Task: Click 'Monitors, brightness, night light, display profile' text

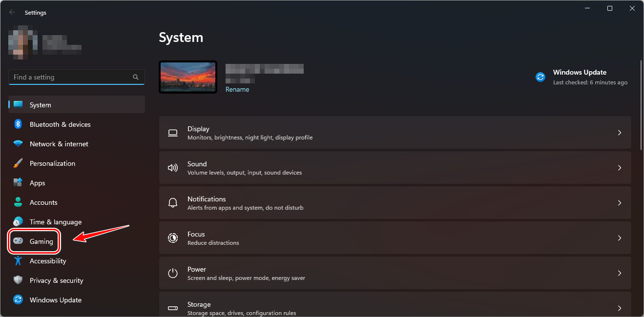Action: (x=250, y=138)
